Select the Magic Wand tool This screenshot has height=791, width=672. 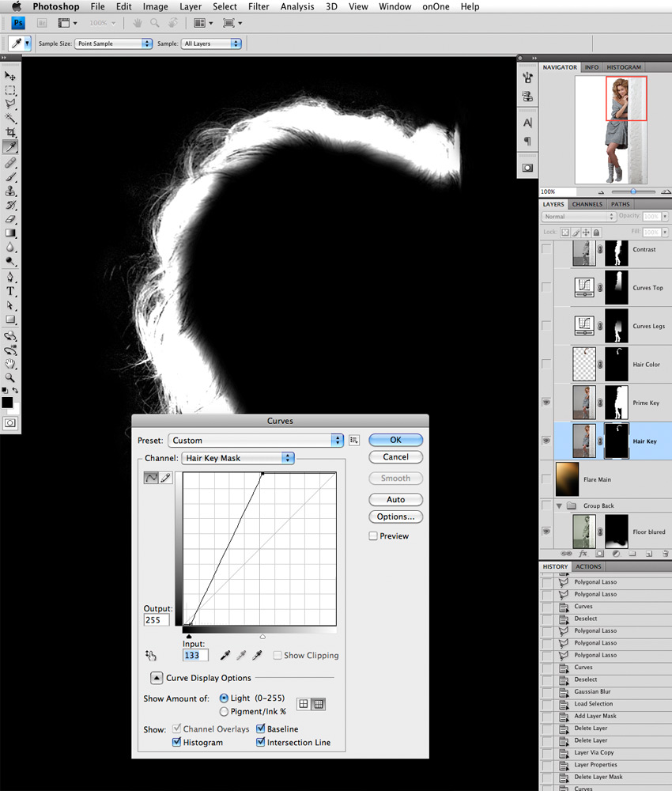[x=11, y=118]
